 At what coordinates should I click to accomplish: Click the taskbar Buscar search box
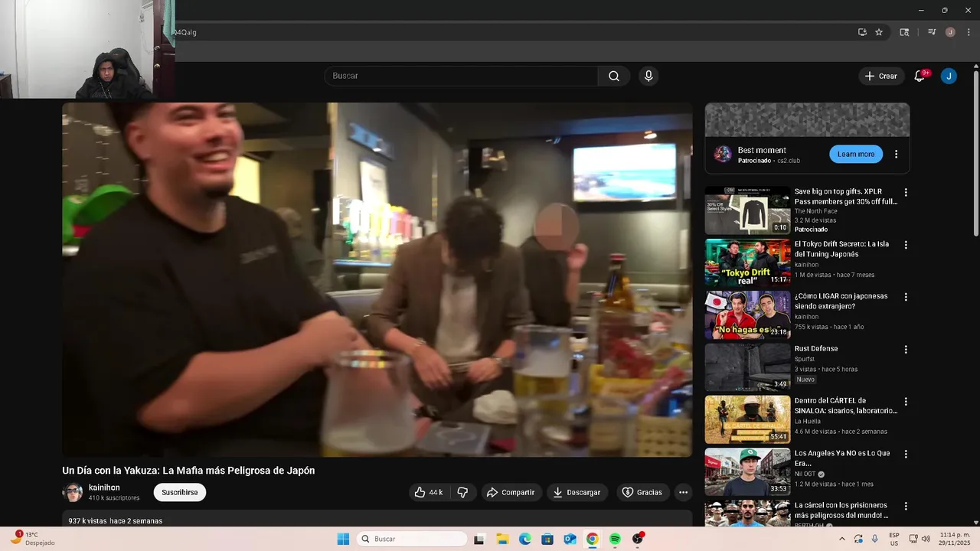(413, 539)
